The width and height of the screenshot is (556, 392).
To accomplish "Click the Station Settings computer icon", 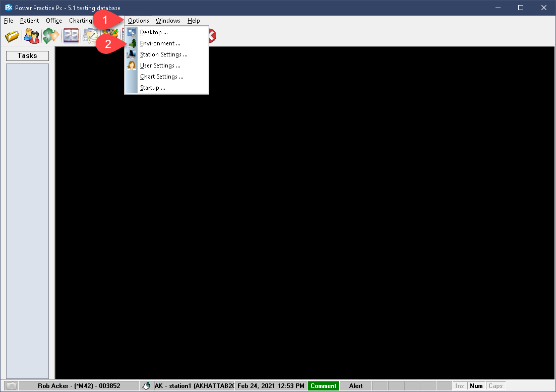I will click(132, 54).
